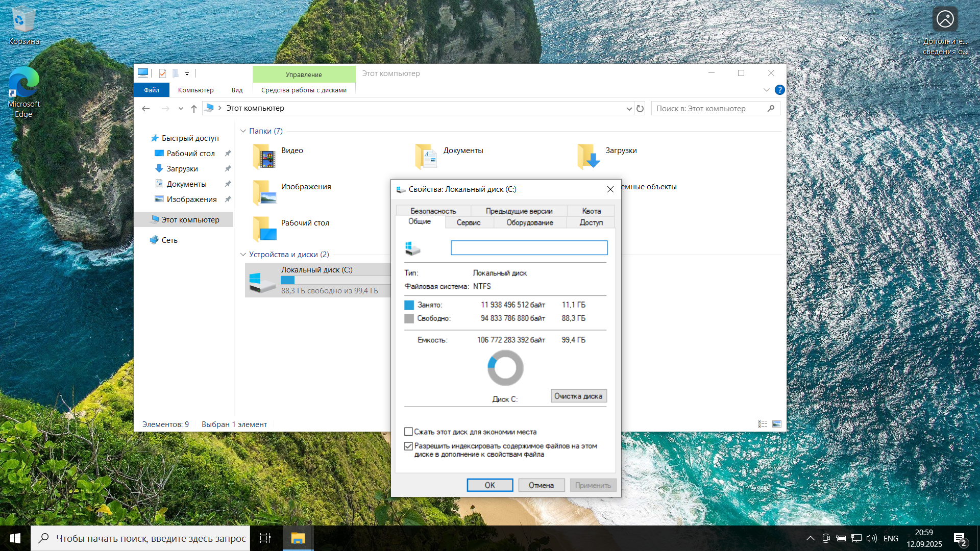Open the Безопасность tab
This screenshot has height=551, width=980.
433,211
